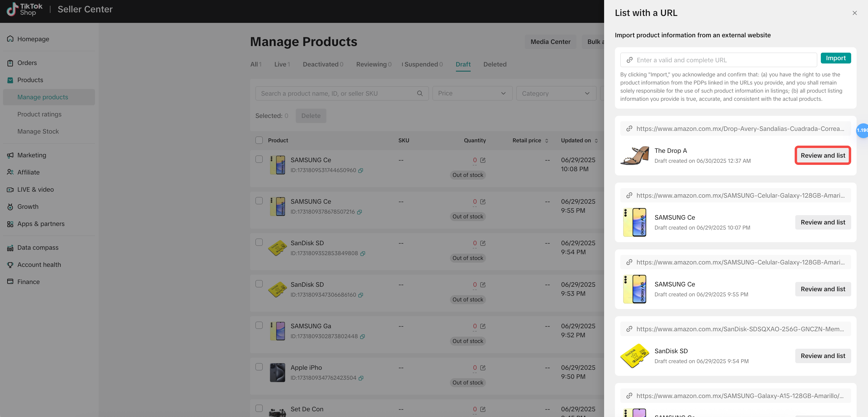Click the URL input field in panel

[x=718, y=60]
